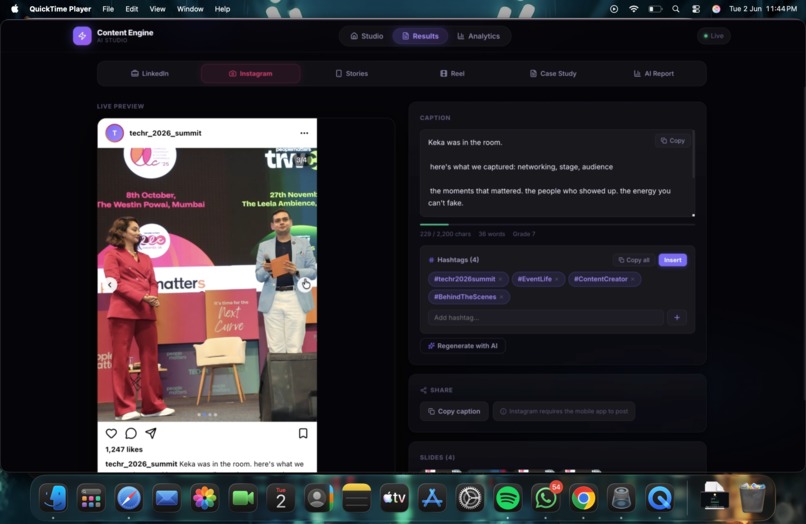Click the screen recording status menu bar icon
The width and height of the screenshot is (806, 524).
(614, 9)
